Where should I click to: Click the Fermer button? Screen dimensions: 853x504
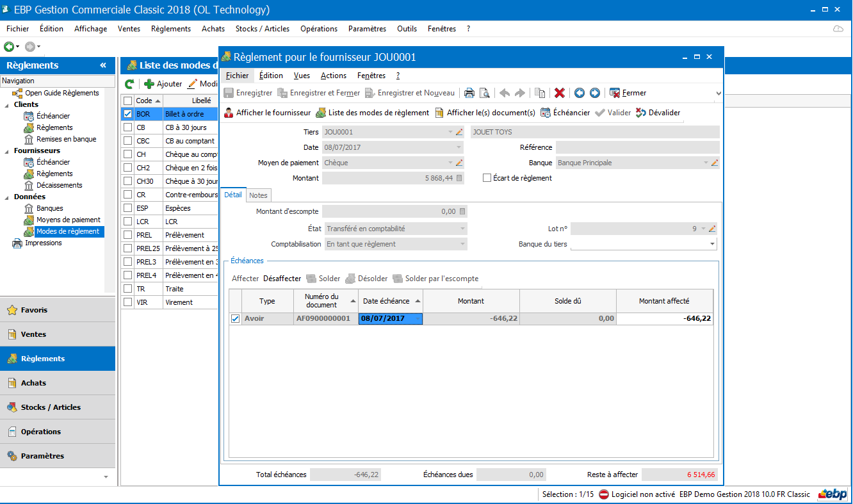631,93
